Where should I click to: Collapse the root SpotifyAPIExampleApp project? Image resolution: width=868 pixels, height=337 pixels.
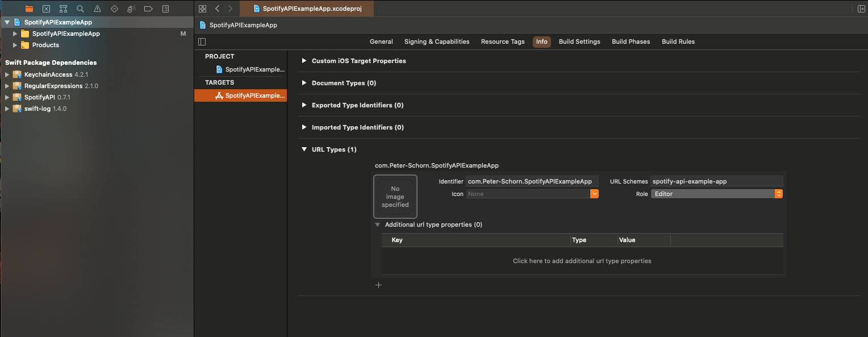click(x=7, y=22)
